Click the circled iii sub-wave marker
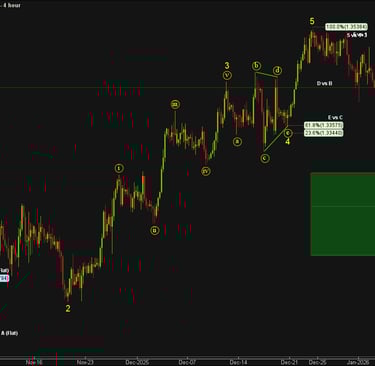The image size is (375, 366). pyautogui.click(x=175, y=104)
